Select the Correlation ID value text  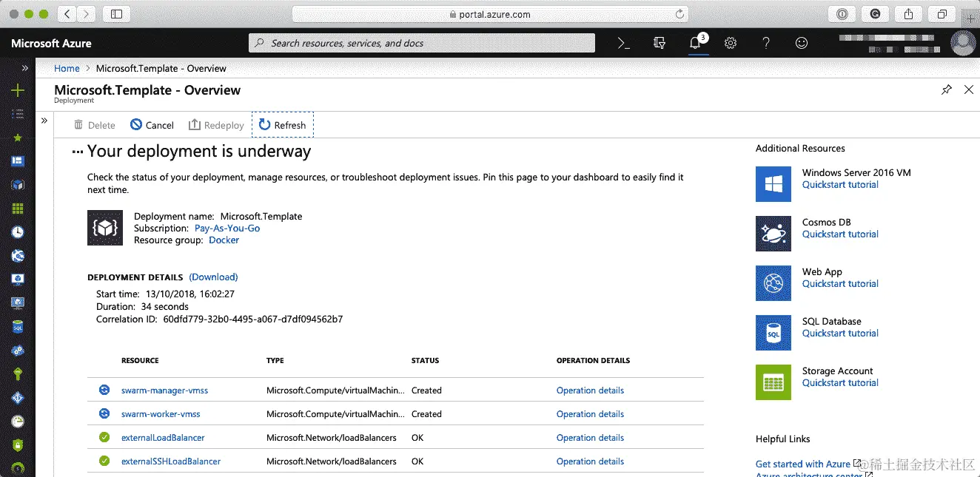[253, 319]
